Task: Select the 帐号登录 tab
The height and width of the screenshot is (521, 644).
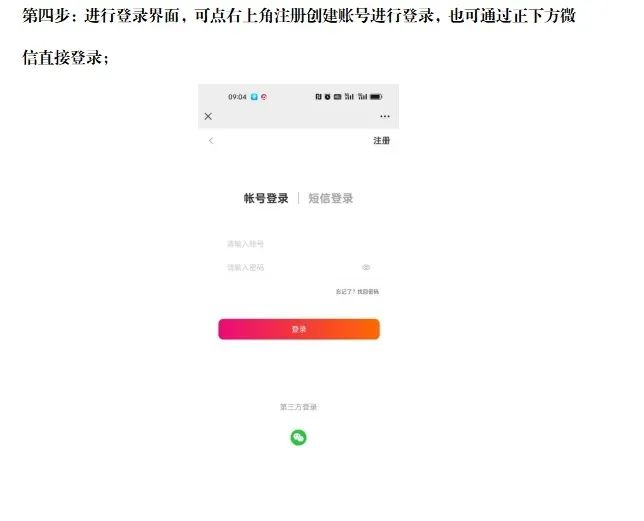Action: pos(266,198)
